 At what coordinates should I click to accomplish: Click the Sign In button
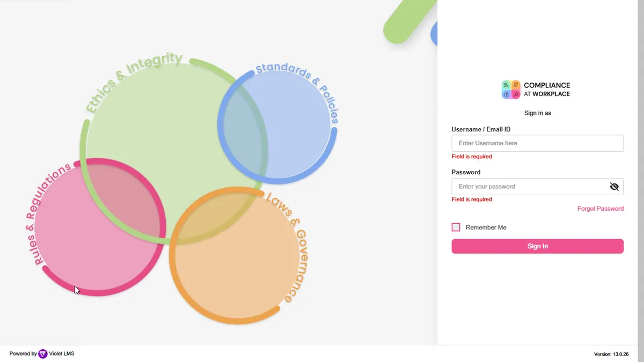click(x=538, y=246)
